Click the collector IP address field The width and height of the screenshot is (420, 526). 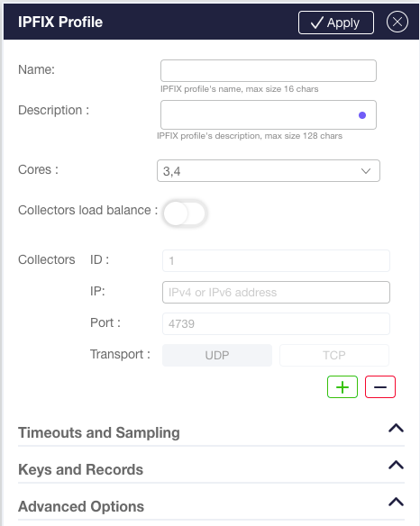coord(276,292)
